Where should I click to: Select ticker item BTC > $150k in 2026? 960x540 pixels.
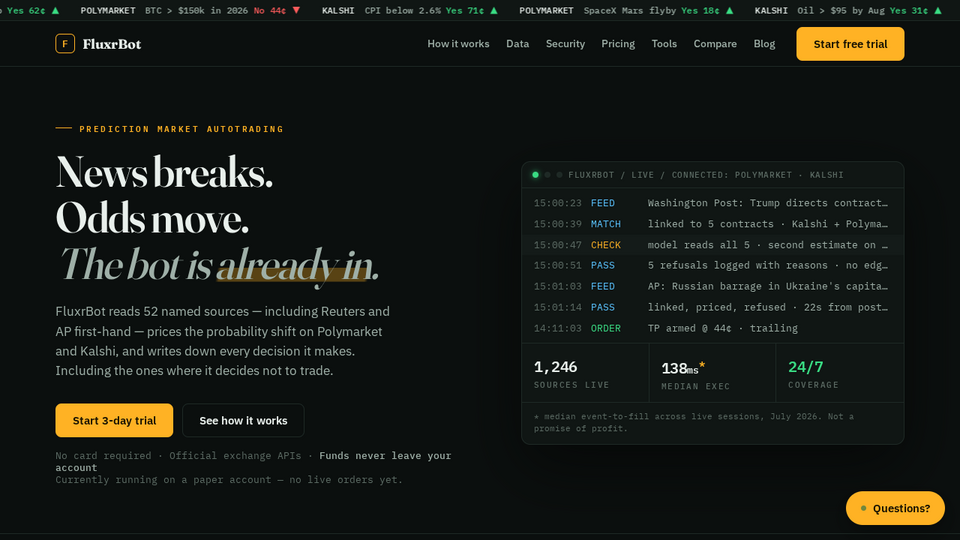point(197,10)
